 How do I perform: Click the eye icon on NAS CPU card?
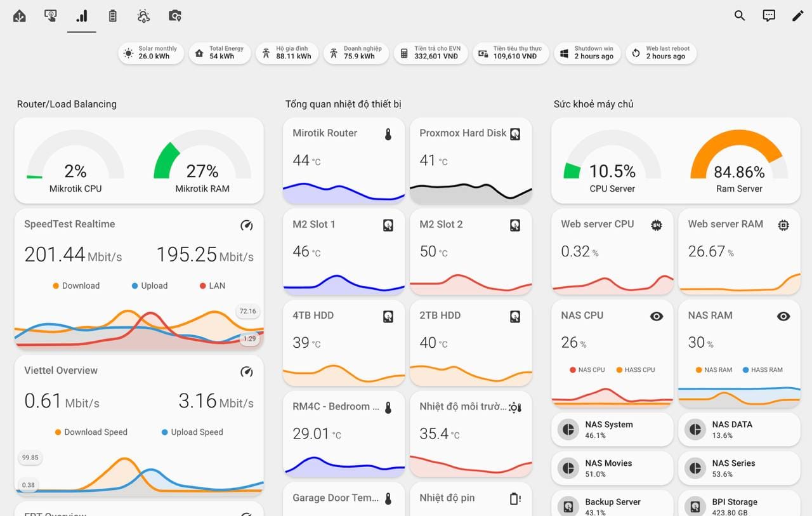(657, 316)
